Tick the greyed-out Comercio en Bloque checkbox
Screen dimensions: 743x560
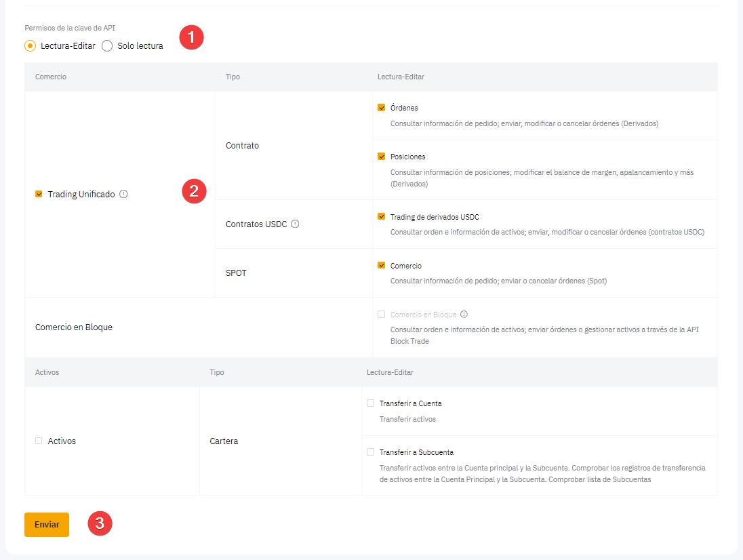[x=381, y=315]
